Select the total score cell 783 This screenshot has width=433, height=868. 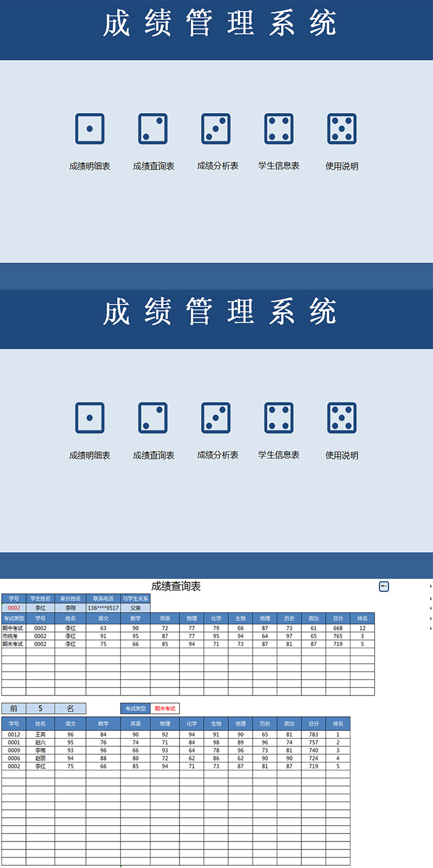click(x=313, y=735)
